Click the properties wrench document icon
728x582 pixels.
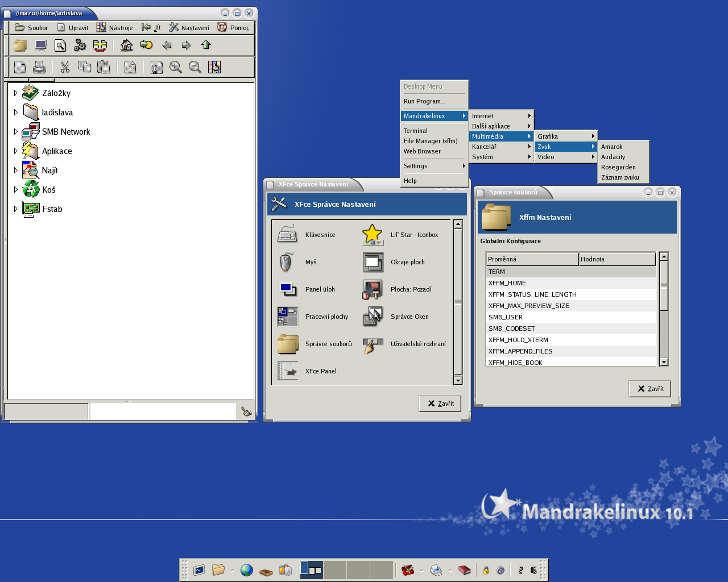(156, 67)
